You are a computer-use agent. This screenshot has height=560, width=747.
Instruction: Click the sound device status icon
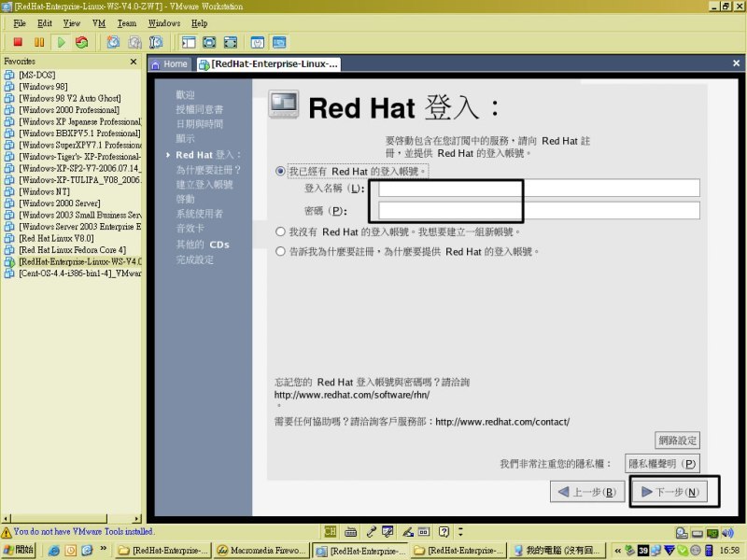(x=727, y=533)
